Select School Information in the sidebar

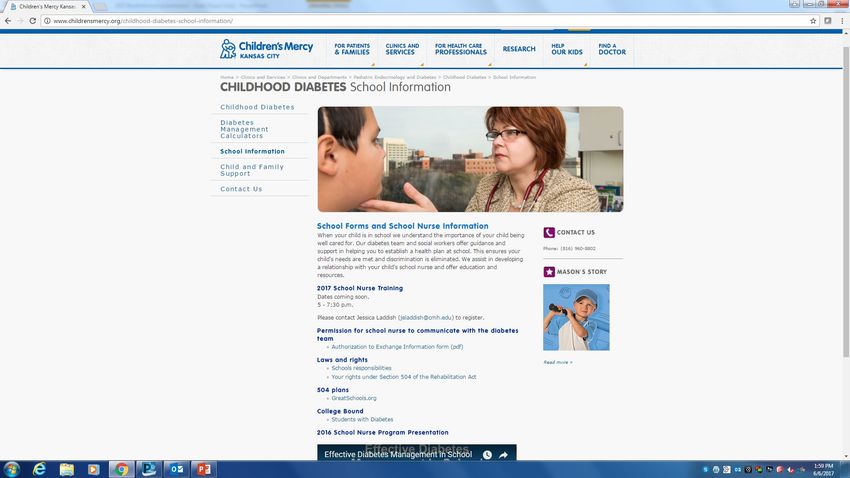coord(252,152)
